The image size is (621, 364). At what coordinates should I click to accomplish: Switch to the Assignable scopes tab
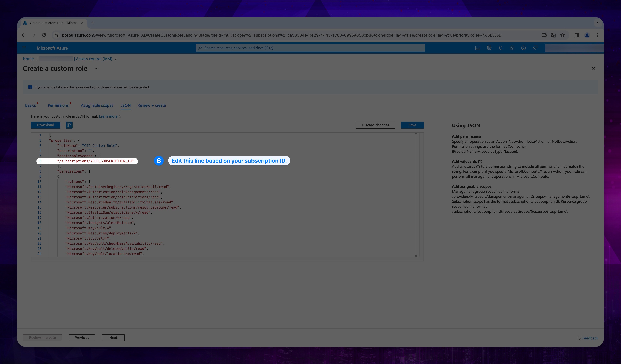[97, 105]
